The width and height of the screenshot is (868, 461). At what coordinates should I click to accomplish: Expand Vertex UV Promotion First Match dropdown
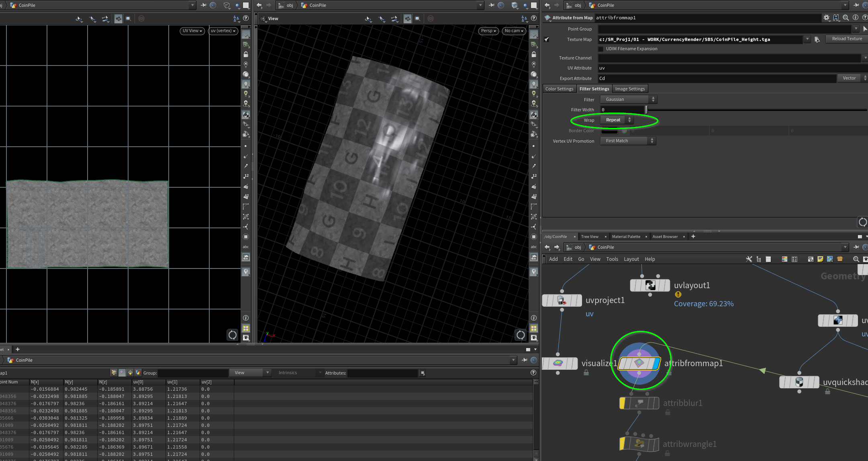(x=628, y=141)
